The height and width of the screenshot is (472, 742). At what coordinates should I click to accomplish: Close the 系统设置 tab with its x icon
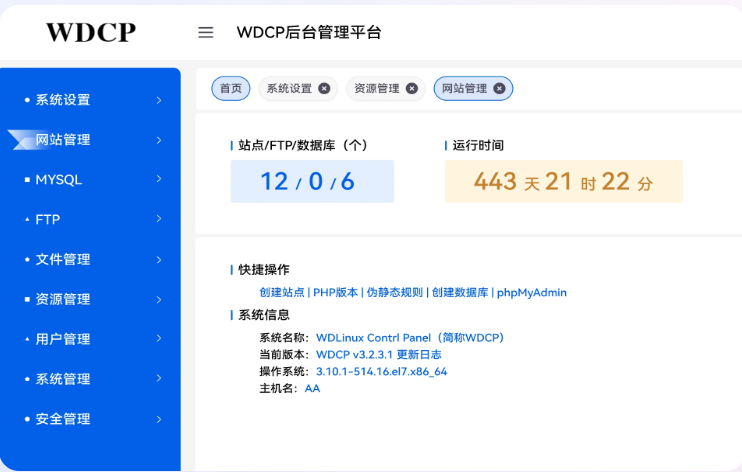pyautogui.click(x=324, y=88)
